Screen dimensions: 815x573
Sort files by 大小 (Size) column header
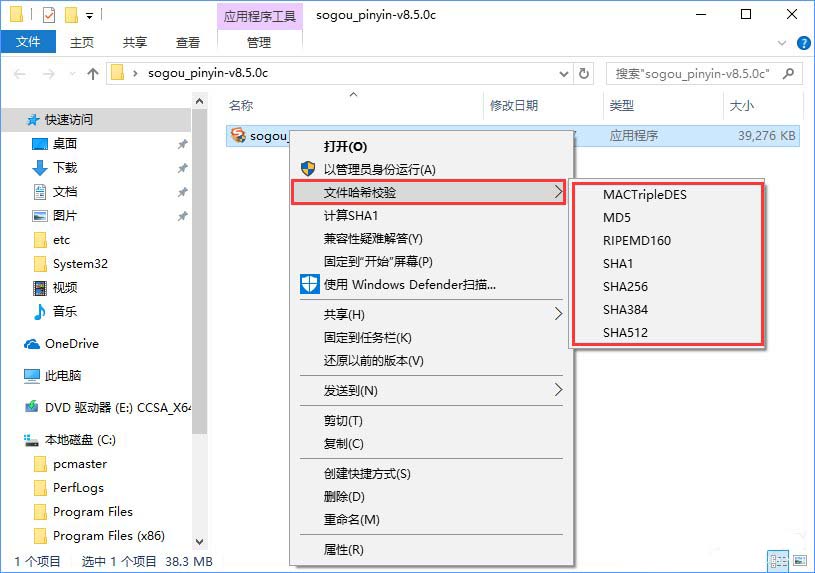tap(741, 105)
